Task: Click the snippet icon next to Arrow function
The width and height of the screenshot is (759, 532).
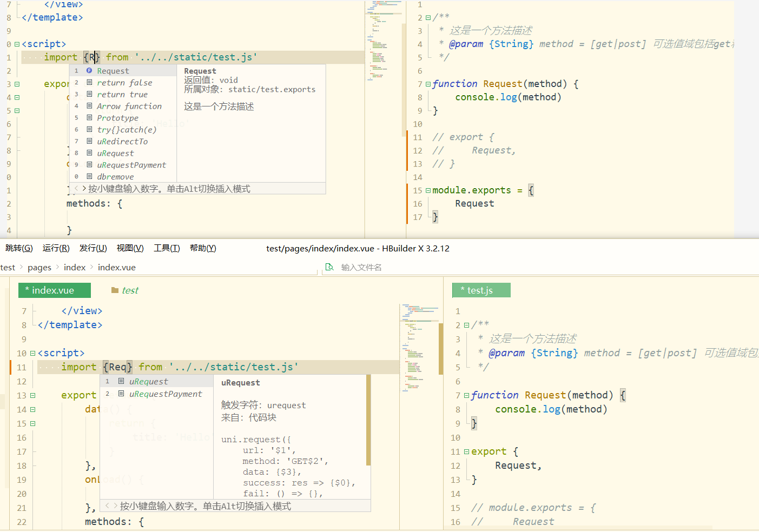Action: click(89, 106)
